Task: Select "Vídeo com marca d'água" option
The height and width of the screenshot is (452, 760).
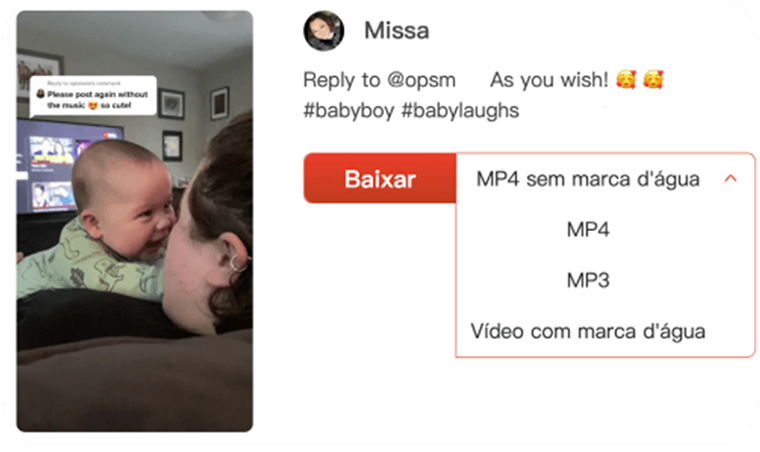Action: click(588, 331)
